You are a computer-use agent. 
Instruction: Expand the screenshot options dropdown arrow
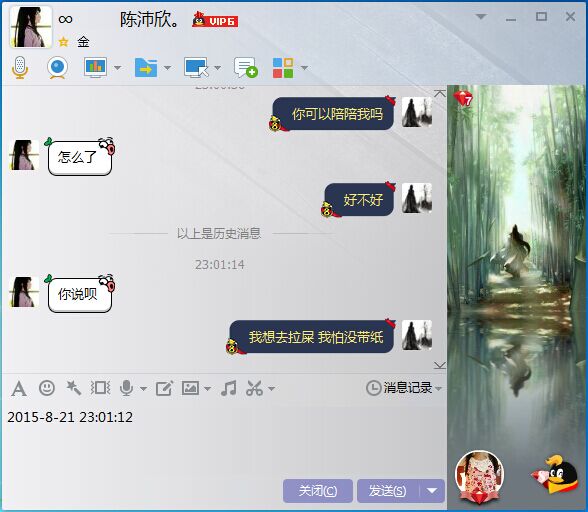click(x=272, y=389)
